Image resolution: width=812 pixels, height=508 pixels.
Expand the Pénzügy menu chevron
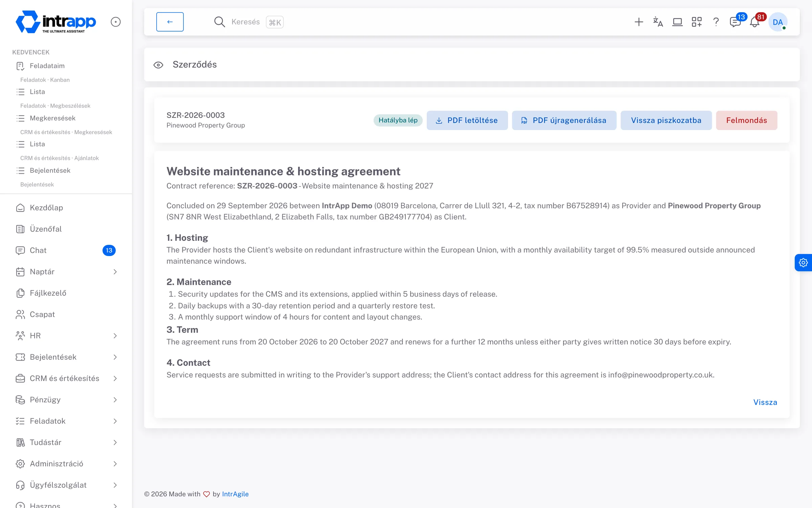[115, 400]
